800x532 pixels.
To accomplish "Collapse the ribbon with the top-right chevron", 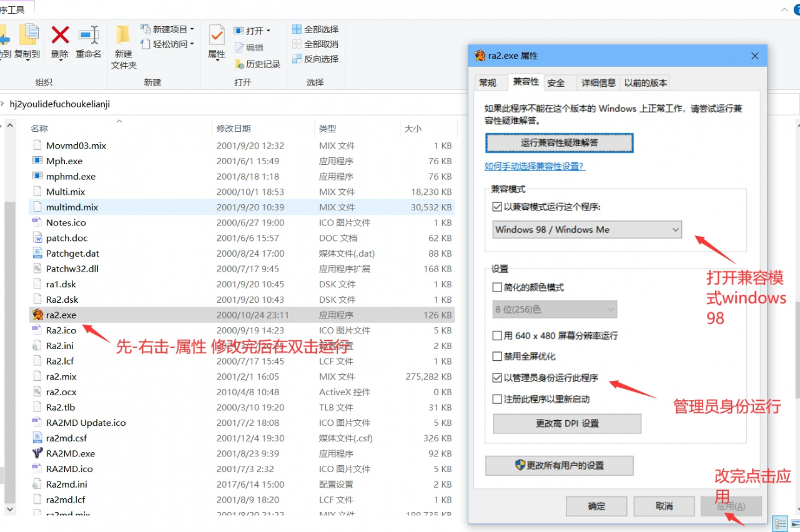I will [x=784, y=11].
